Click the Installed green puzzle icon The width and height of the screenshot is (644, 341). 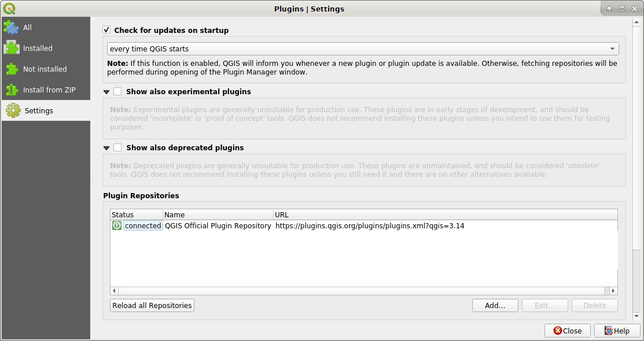click(12, 48)
